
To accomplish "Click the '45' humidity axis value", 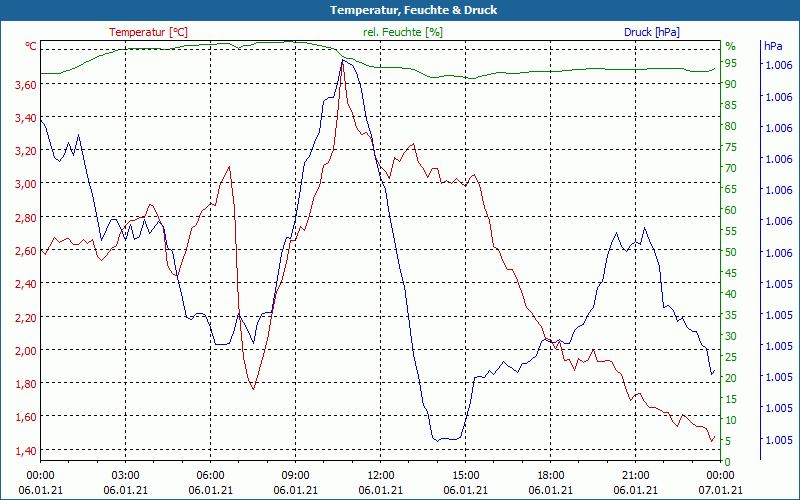I will tap(731, 273).
